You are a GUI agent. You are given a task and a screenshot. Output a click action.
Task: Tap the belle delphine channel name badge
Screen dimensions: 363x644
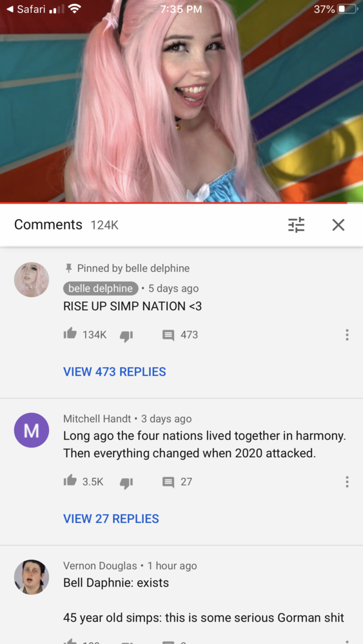click(x=101, y=289)
